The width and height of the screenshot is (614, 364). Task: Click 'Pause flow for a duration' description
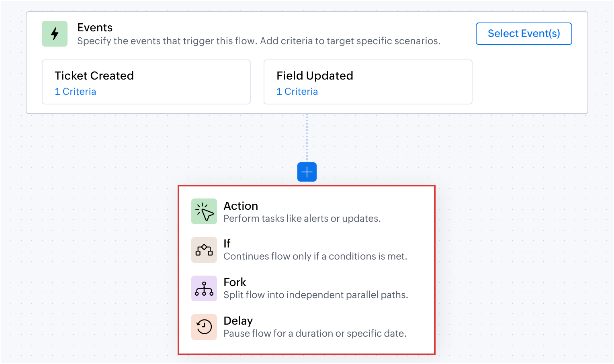[x=315, y=333]
